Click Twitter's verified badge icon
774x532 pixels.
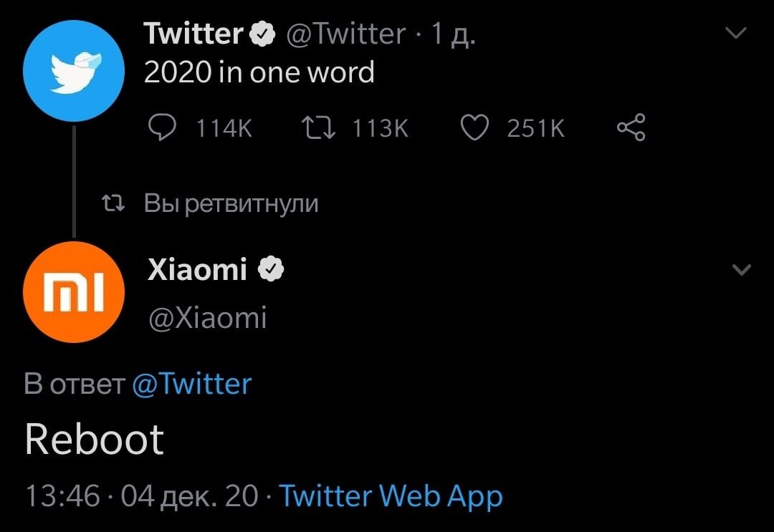pyautogui.click(x=262, y=32)
